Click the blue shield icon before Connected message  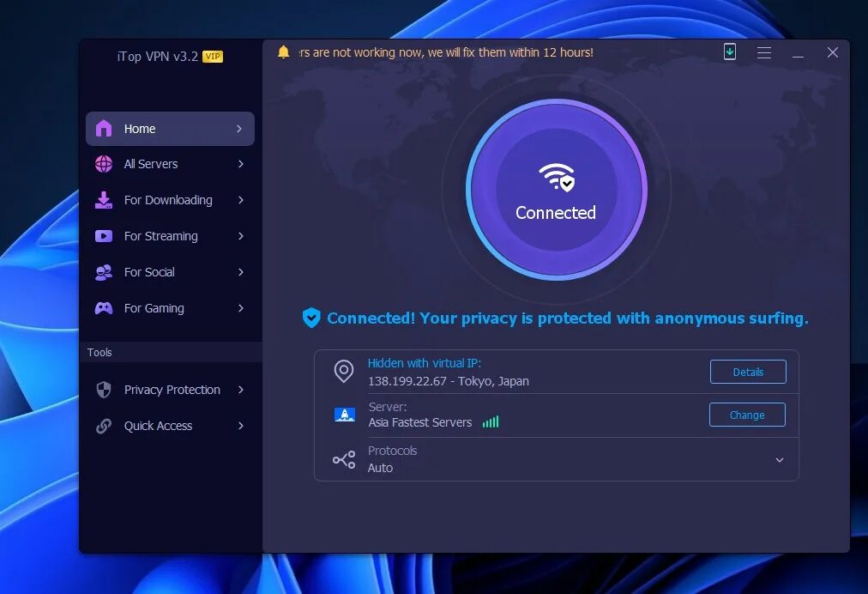[311, 318]
